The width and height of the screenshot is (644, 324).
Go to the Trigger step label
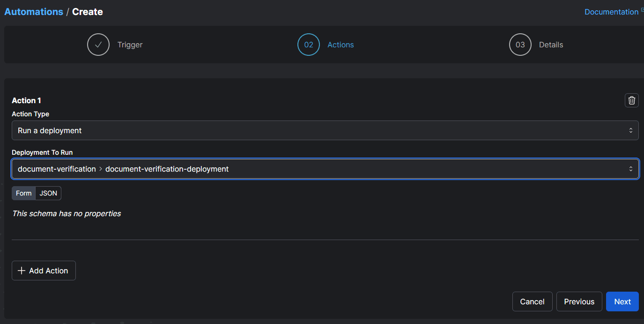[x=130, y=45]
